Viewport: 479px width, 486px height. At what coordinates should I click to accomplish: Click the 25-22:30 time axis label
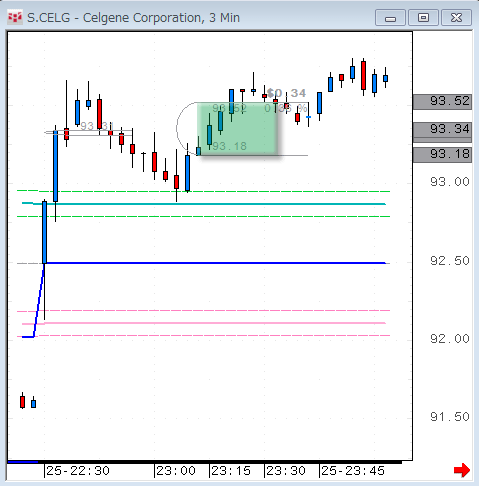click(78, 471)
